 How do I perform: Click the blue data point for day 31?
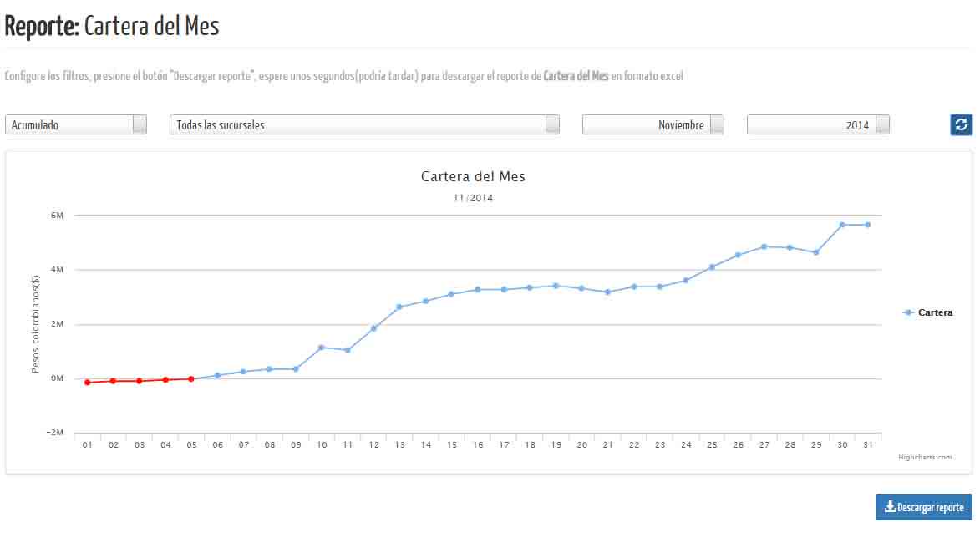point(867,225)
